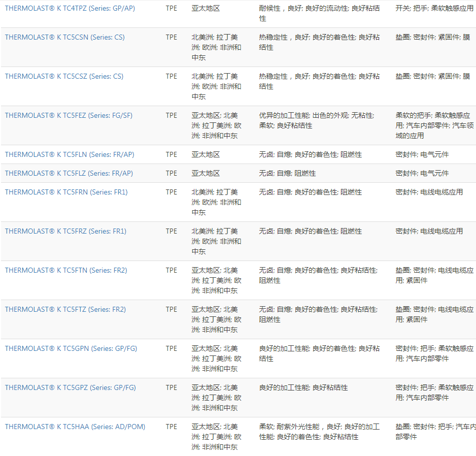
Task: Click features text in TC5FRN row
Action: (311, 192)
